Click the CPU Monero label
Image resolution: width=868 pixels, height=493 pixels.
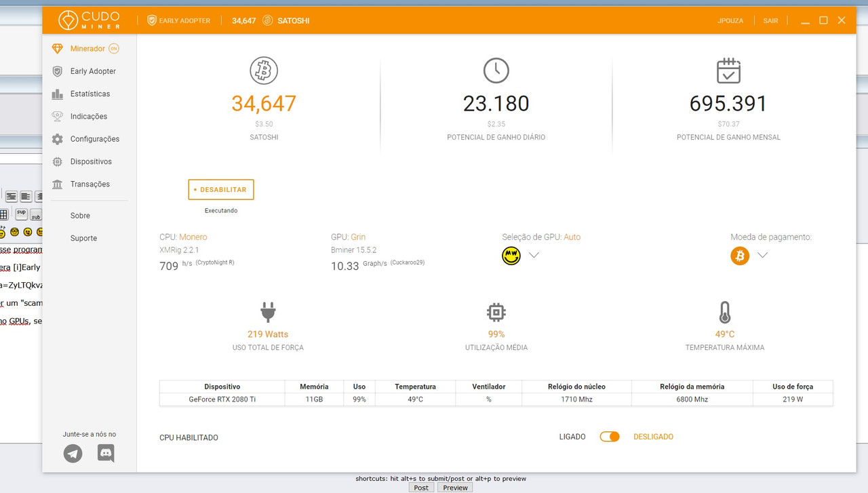(183, 237)
